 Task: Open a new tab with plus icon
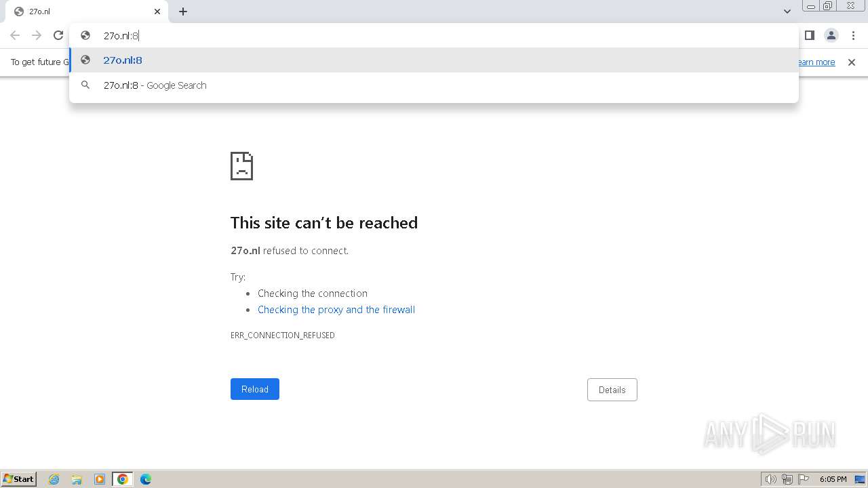tap(183, 12)
